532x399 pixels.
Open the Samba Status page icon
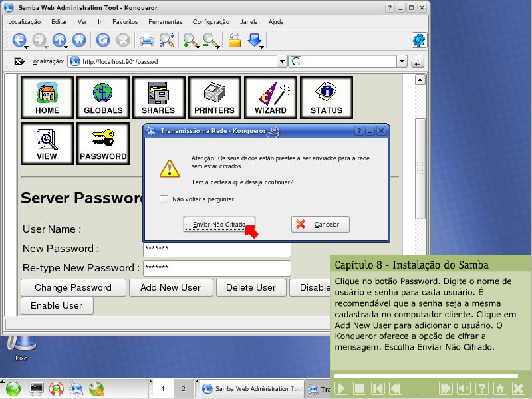coord(326,98)
